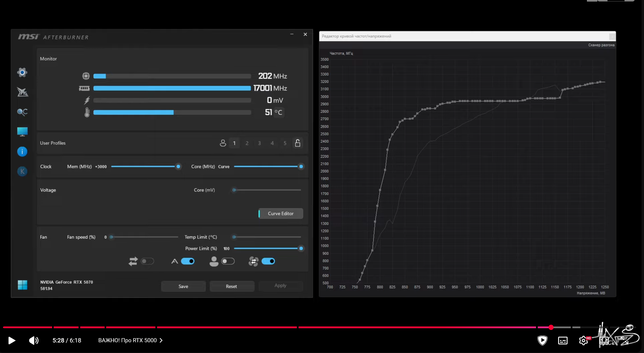Play the video

11,340
